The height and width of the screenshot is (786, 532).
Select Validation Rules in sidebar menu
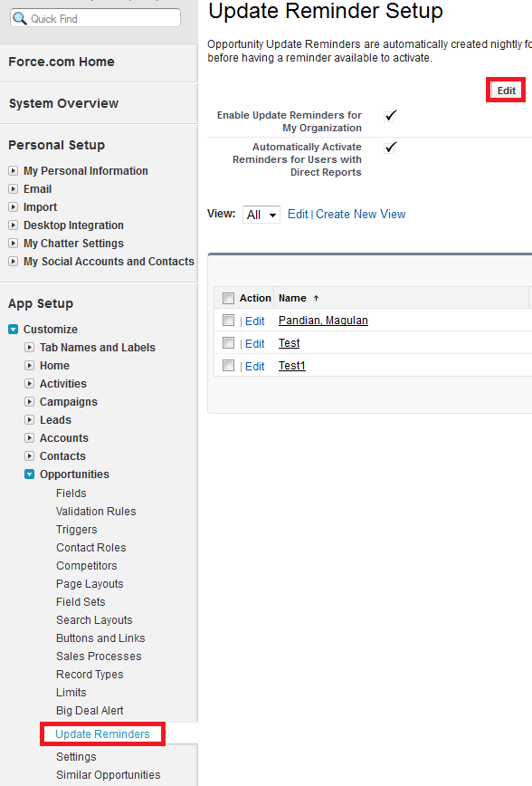click(x=96, y=512)
